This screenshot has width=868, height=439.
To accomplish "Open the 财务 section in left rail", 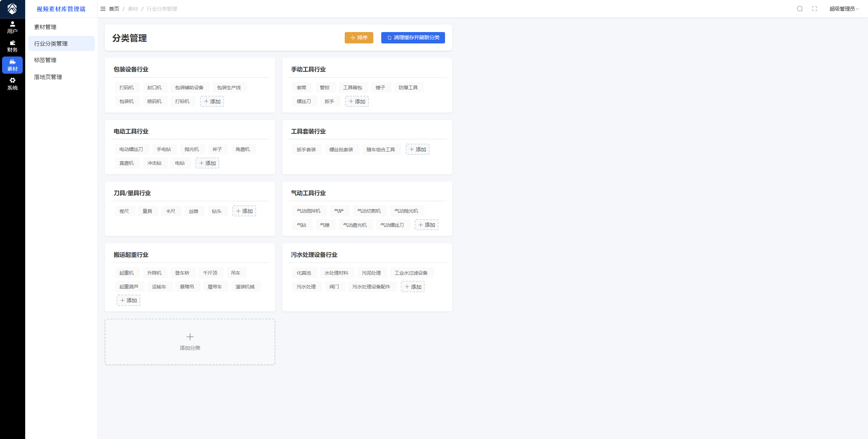I will (12, 46).
